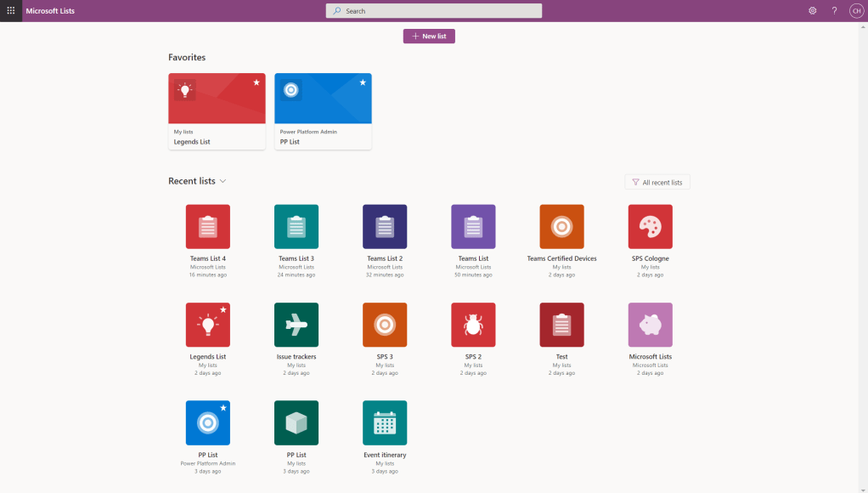Open the SPS Cologne palette icon
This screenshot has width=868, height=493.
pos(650,227)
